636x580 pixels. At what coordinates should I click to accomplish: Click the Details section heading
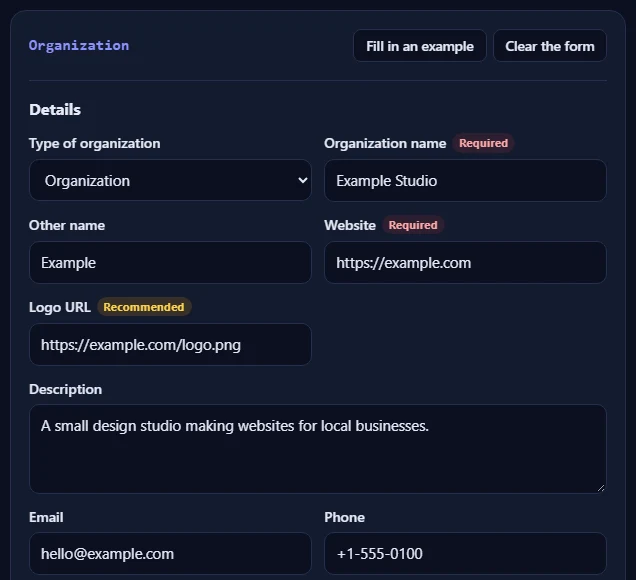pyautogui.click(x=55, y=110)
